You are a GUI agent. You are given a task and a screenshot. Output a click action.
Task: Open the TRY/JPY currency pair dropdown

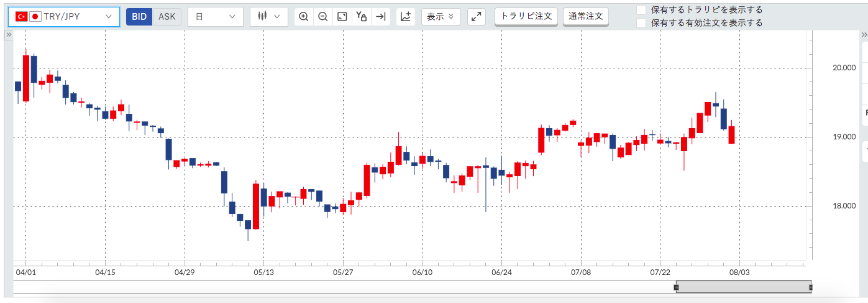pyautogui.click(x=63, y=17)
